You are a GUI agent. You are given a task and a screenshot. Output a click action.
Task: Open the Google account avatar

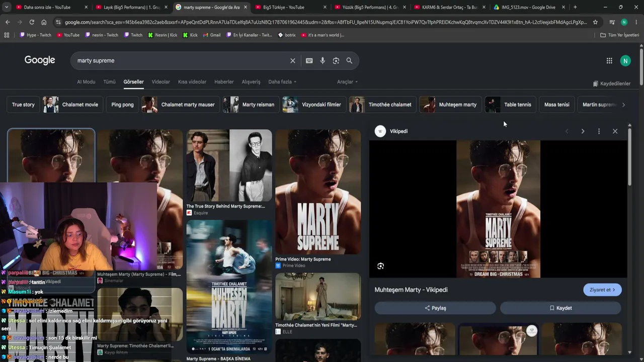click(x=625, y=61)
